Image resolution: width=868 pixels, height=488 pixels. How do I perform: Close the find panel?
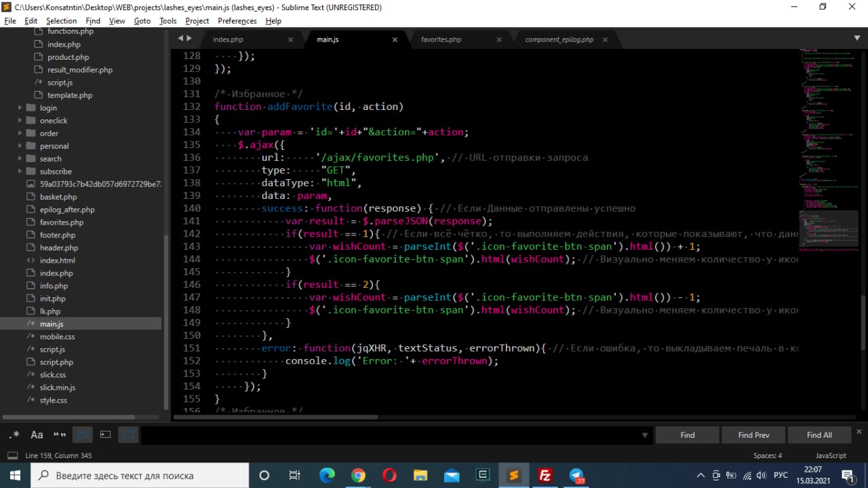[859, 432]
